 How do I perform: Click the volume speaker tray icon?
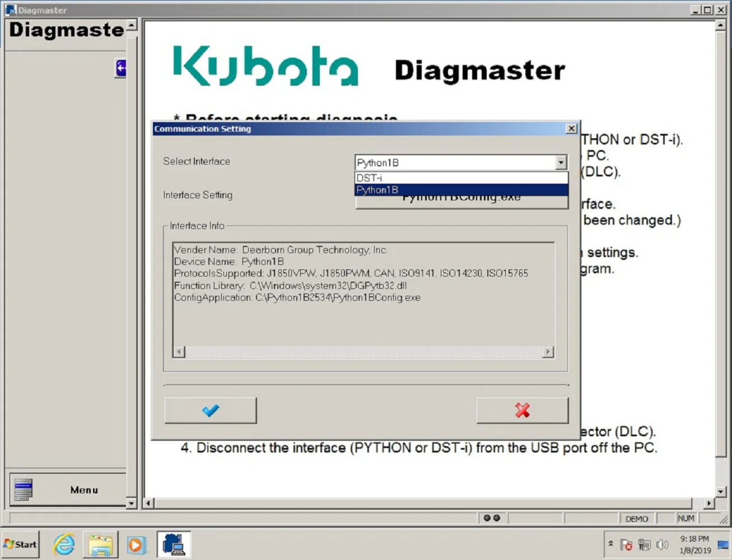(x=663, y=544)
